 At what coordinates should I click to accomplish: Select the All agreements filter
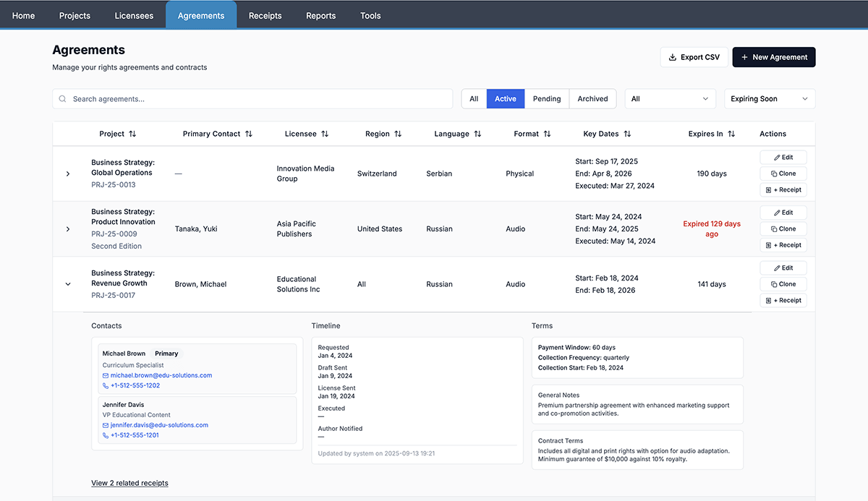pyautogui.click(x=474, y=98)
